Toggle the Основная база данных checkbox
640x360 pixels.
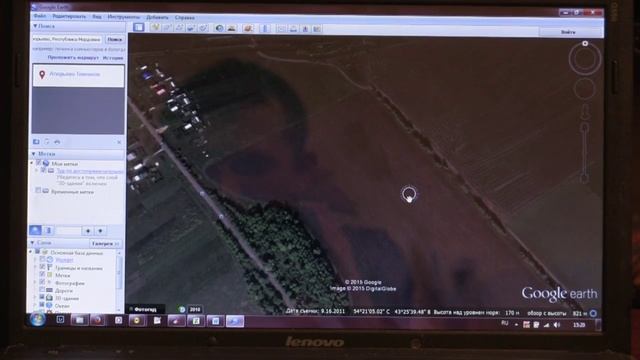(x=38, y=252)
